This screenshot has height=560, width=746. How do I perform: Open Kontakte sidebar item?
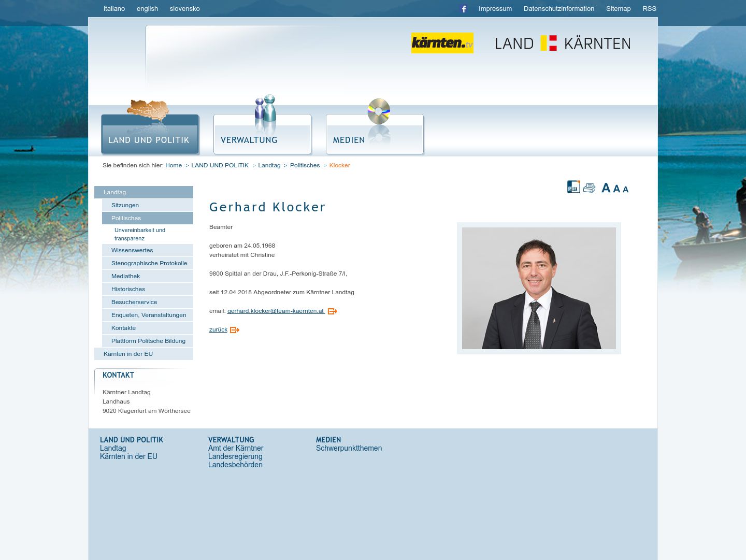[148, 328]
